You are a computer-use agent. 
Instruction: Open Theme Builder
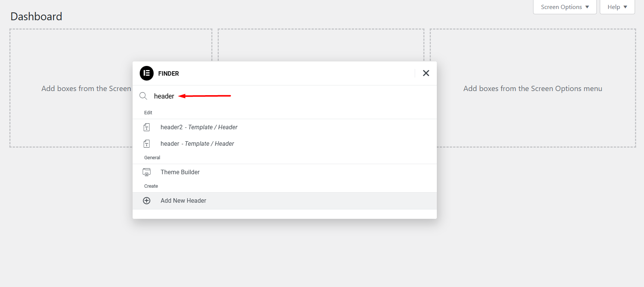pos(285,172)
